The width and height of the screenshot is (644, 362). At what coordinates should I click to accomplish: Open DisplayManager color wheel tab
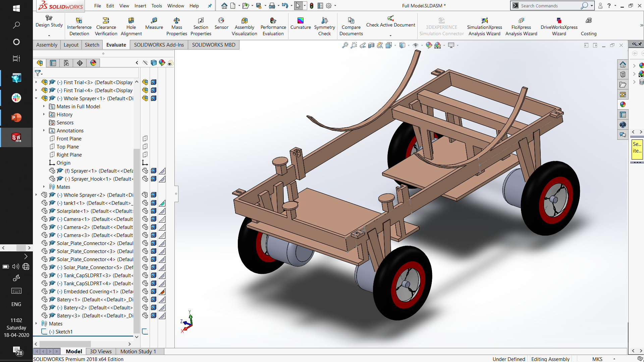coord(93,63)
